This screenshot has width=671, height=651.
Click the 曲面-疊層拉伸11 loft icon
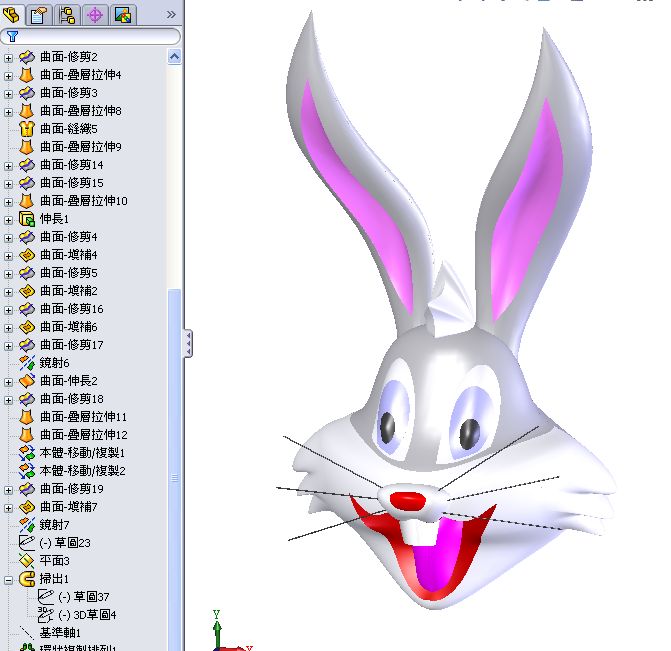click(27, 416)
